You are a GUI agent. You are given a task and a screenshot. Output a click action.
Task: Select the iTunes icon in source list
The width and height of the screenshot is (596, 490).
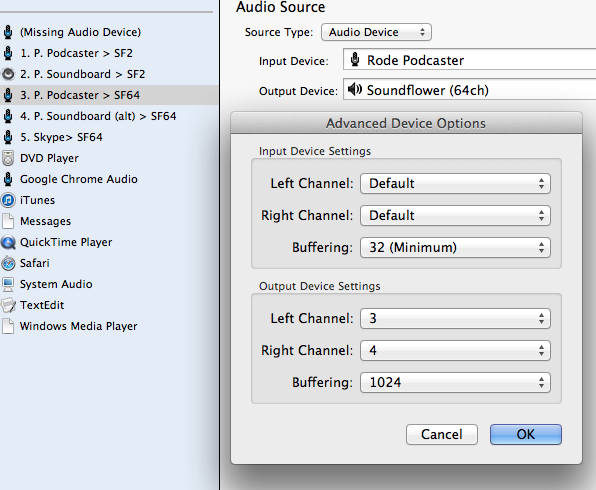[8, 200]
